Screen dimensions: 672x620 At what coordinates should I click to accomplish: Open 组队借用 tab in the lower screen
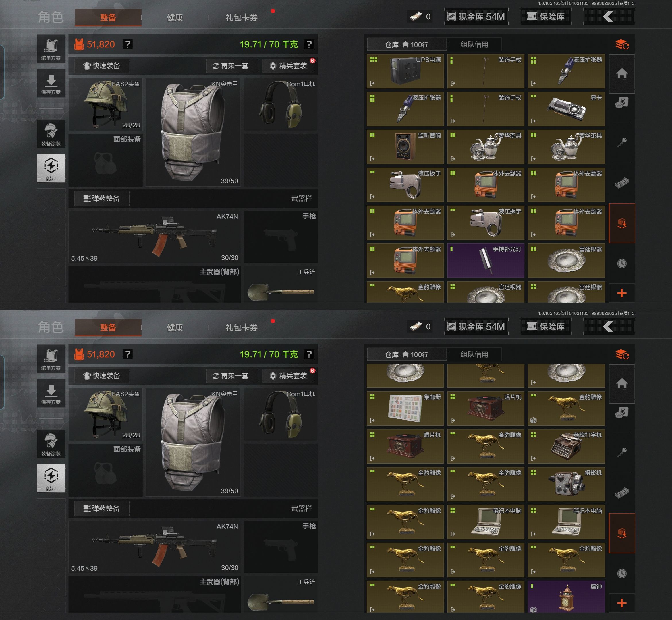[x=474, y=354]
